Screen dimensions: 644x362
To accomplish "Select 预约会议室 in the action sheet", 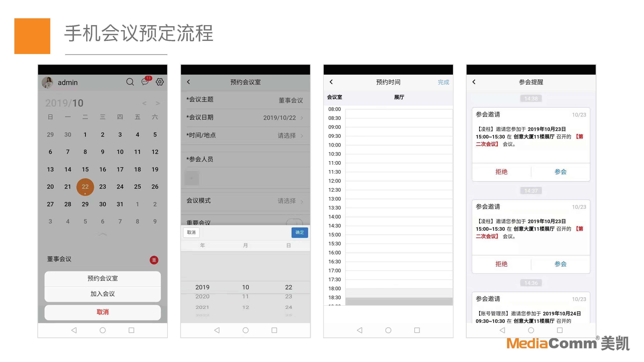I will pos(103,278).
